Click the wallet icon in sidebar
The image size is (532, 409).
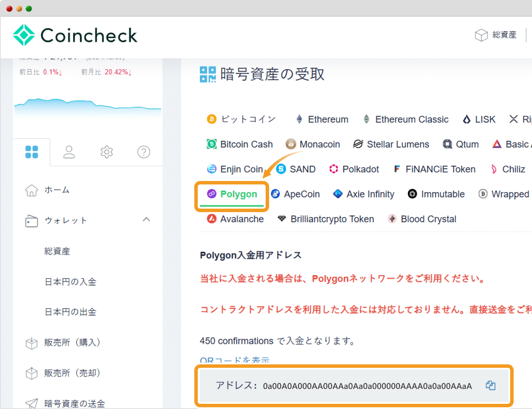coord(32,221)
